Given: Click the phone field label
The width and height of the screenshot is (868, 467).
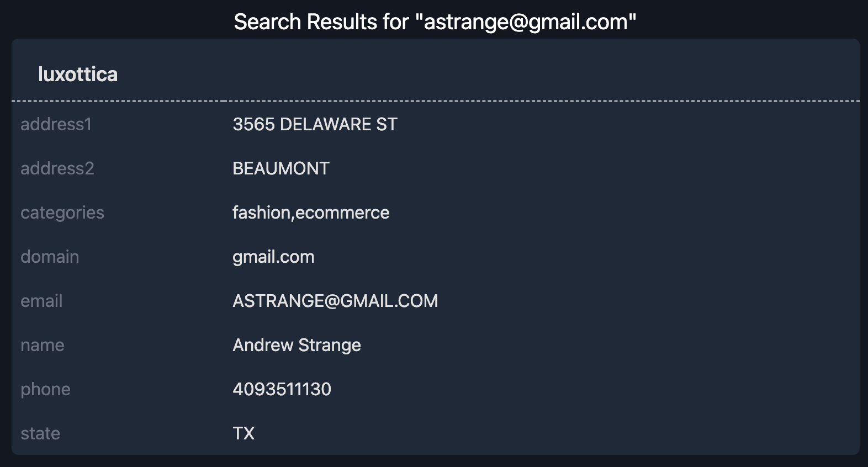Looking at the screenshot, I should pyautogui.click(x=45, y=389).
